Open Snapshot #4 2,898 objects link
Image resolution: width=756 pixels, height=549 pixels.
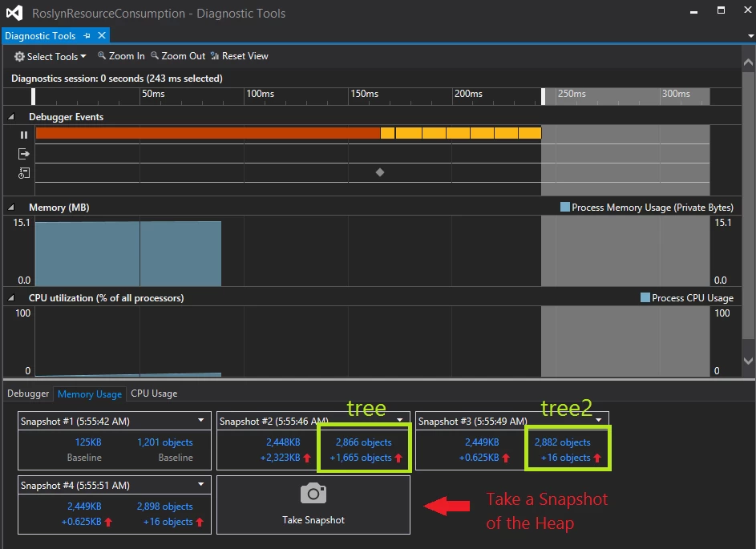[165, 506]
